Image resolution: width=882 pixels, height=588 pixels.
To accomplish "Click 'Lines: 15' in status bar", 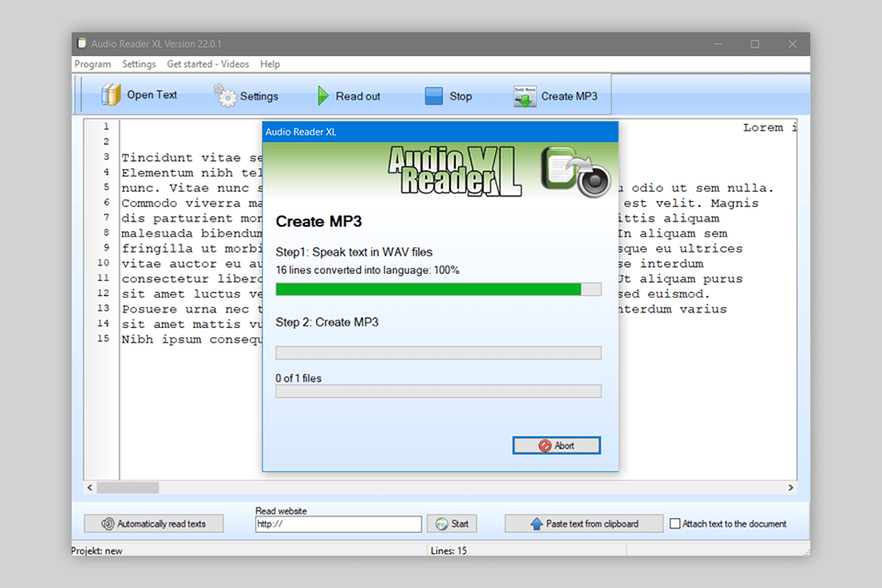I will [448, 551].
